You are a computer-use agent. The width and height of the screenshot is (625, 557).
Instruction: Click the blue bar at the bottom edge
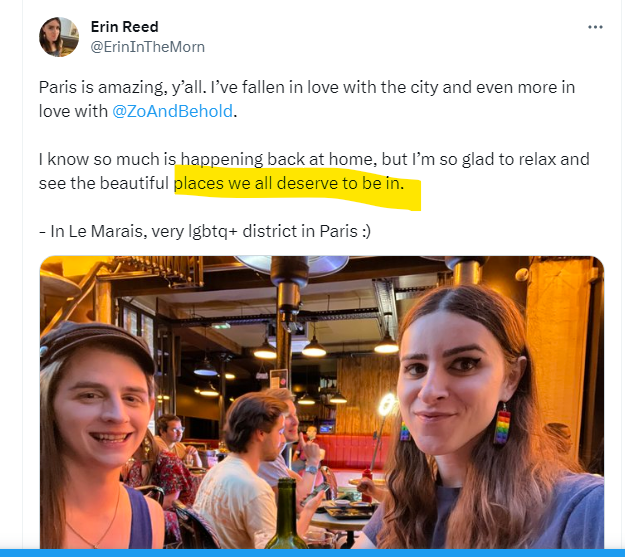[x=312, y=552]
